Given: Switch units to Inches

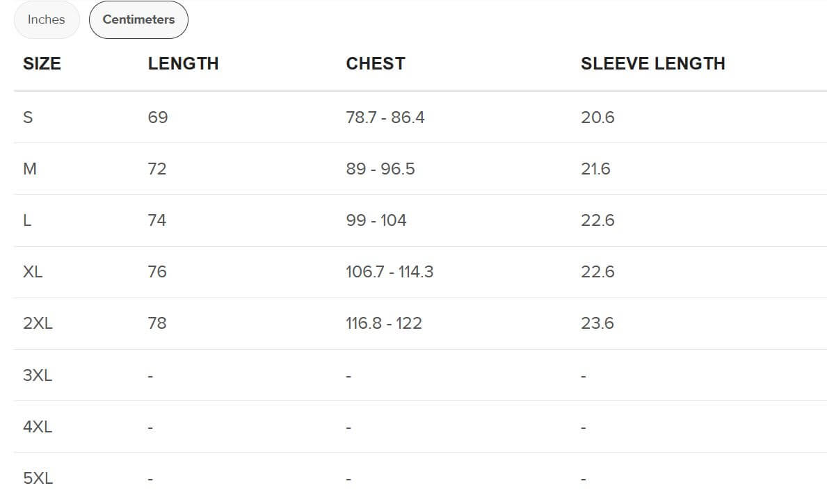Looking at the screenshot, I should 47,19.
